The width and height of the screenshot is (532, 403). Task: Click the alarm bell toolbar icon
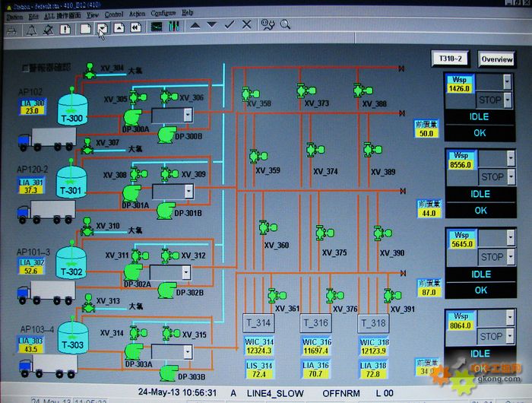31,29
